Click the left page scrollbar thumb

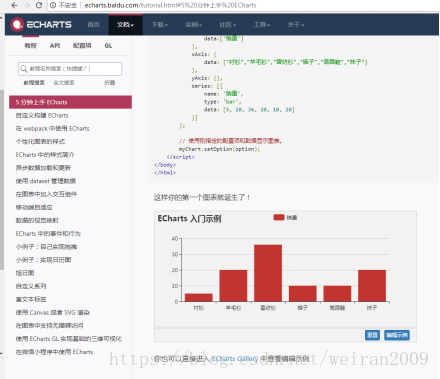(x=2, y=179)
